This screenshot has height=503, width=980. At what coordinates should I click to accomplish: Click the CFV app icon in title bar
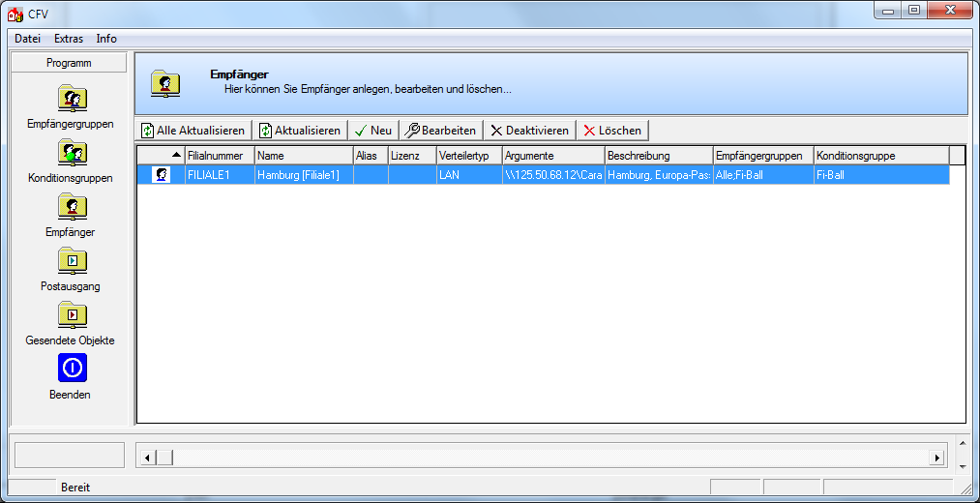(x=15, y=14)
